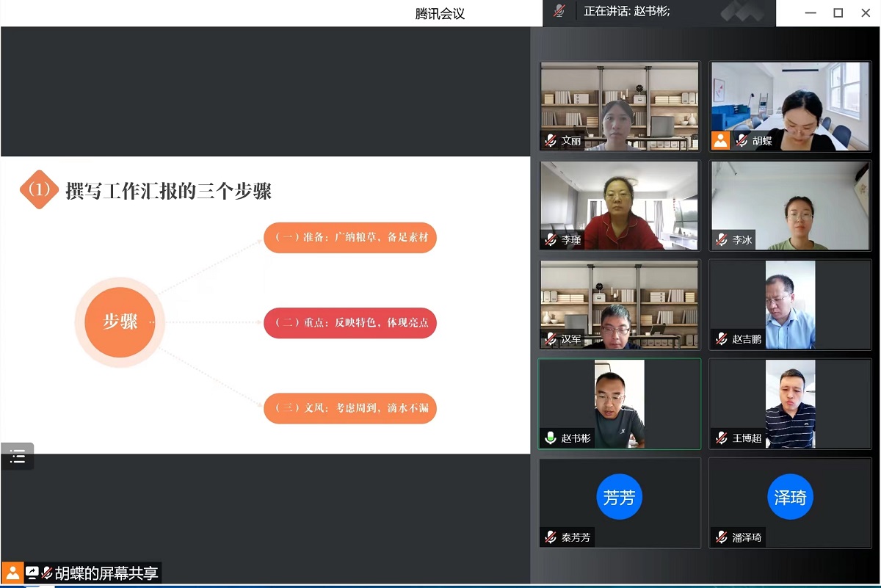Viewport: 881px width, 588px height.
Task: Select 李瑾's video tile
Action: pos(620,205)
